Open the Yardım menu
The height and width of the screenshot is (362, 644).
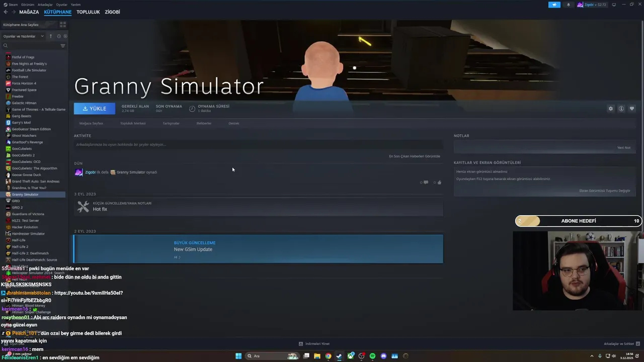coord(75,5)
